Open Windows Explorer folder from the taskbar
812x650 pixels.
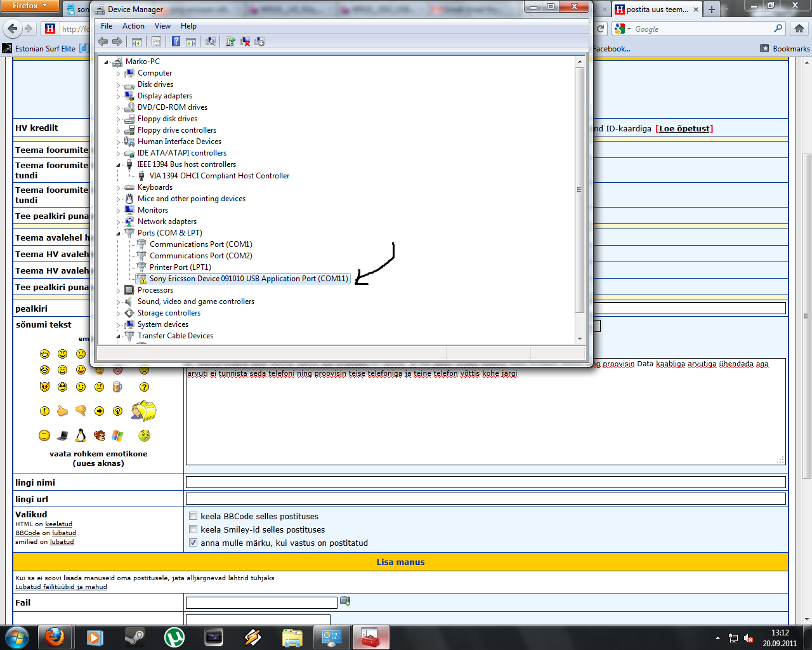292,637
